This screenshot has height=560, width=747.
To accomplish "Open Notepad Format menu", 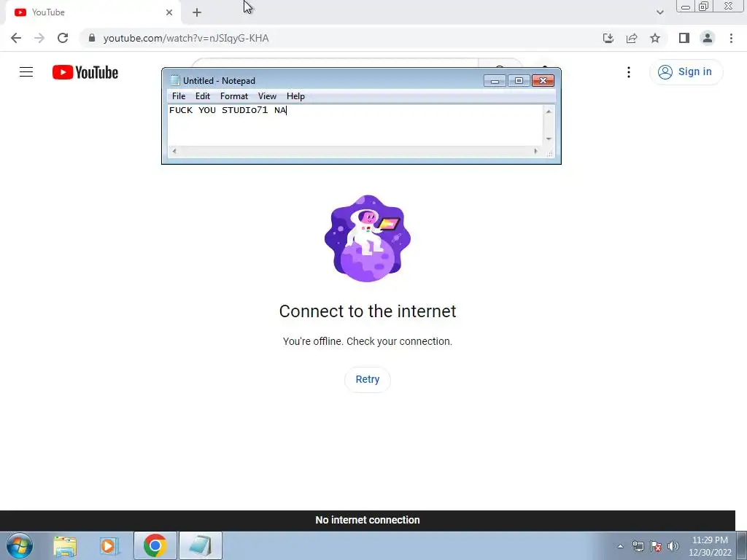I will coord(234,96).
